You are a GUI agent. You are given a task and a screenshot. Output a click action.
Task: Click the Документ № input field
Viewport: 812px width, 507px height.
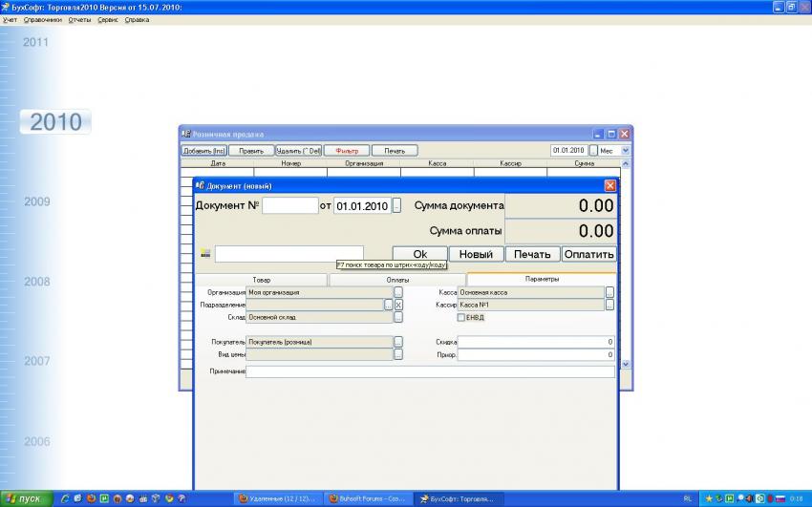tap(290, 205)
